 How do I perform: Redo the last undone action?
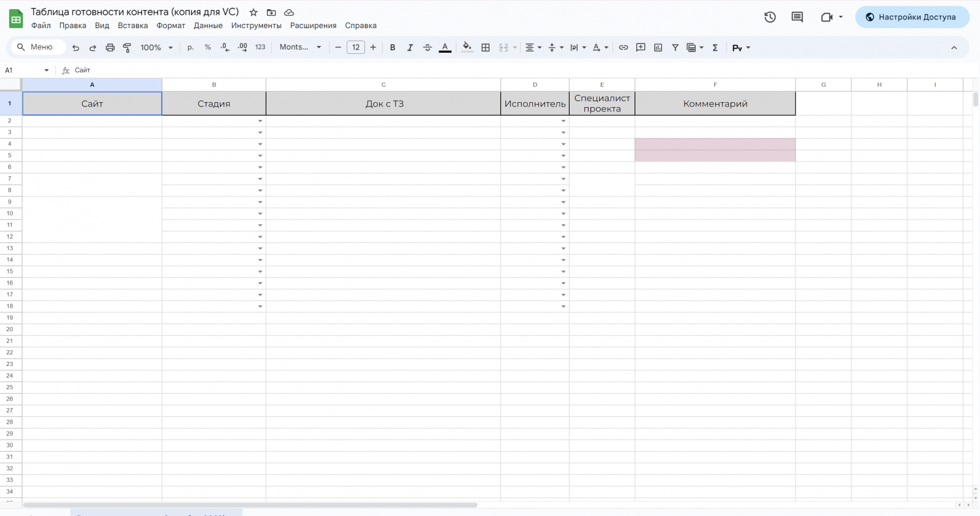pyautogui.click(x=92, y=48)
